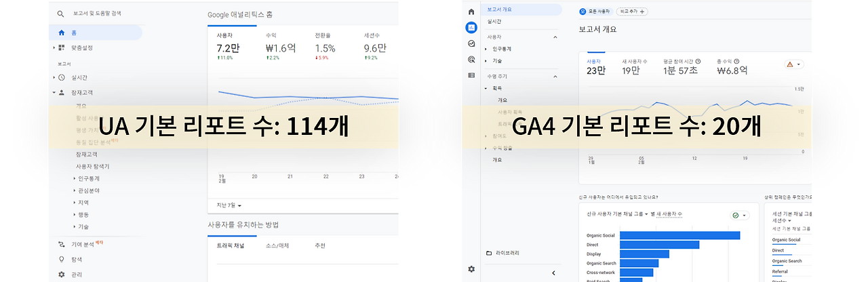The width and height of the screenshot is (868, 282).
Task: Open 홈 in the UA sidebar
Action: pos(96,33)
